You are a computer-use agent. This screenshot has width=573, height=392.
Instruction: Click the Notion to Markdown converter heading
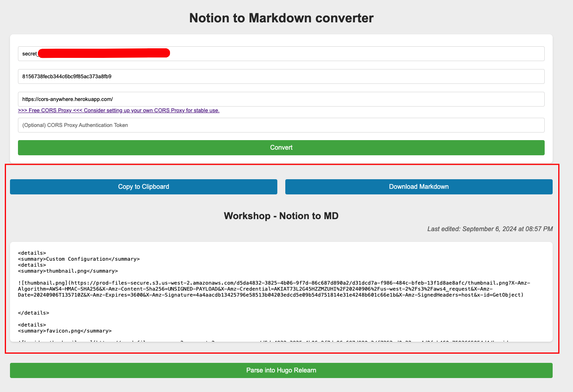[x=281, y=18]
